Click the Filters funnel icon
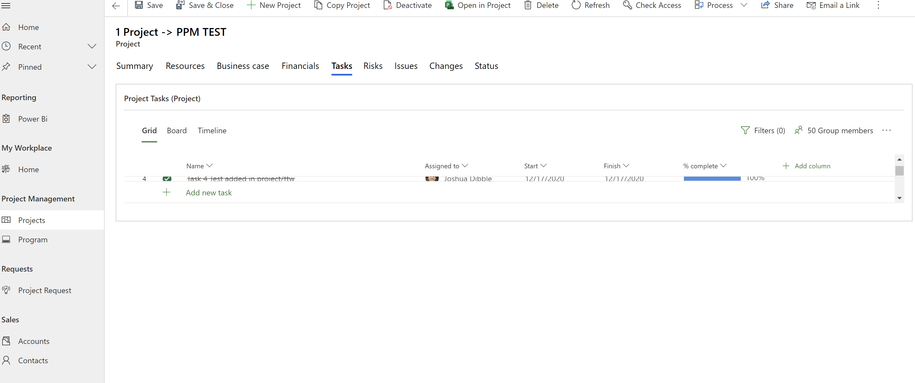 [745, 130]
